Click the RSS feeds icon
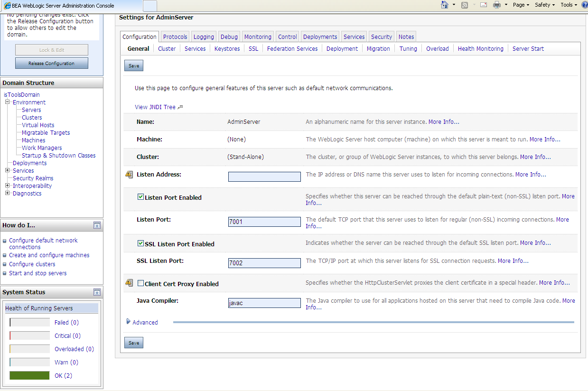This screenshot has height=391, width=588. click(465, 5)
